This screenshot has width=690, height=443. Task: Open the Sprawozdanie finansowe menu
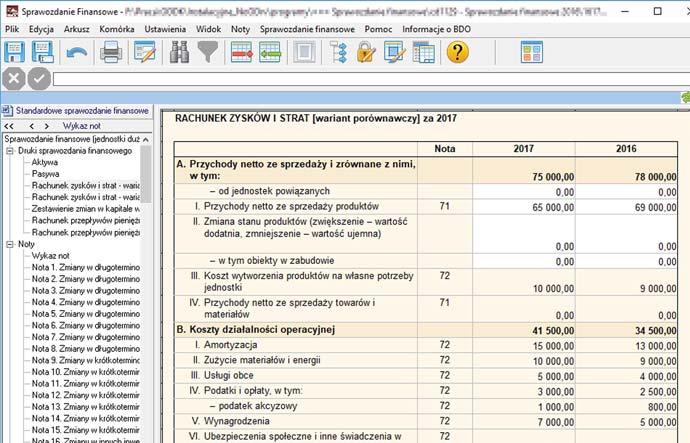307,29
